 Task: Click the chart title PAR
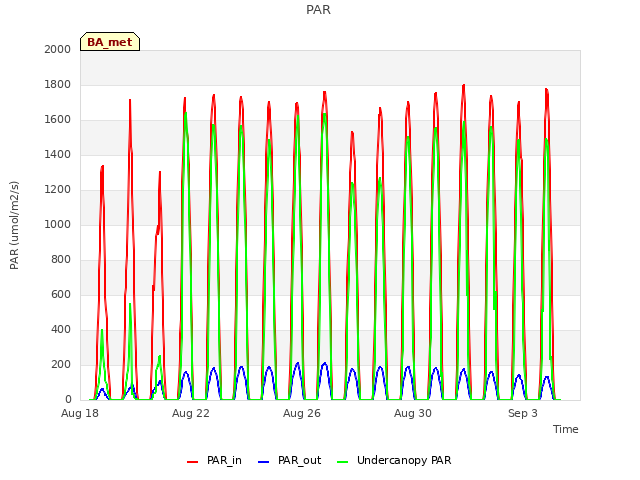[x=318, y=10]
